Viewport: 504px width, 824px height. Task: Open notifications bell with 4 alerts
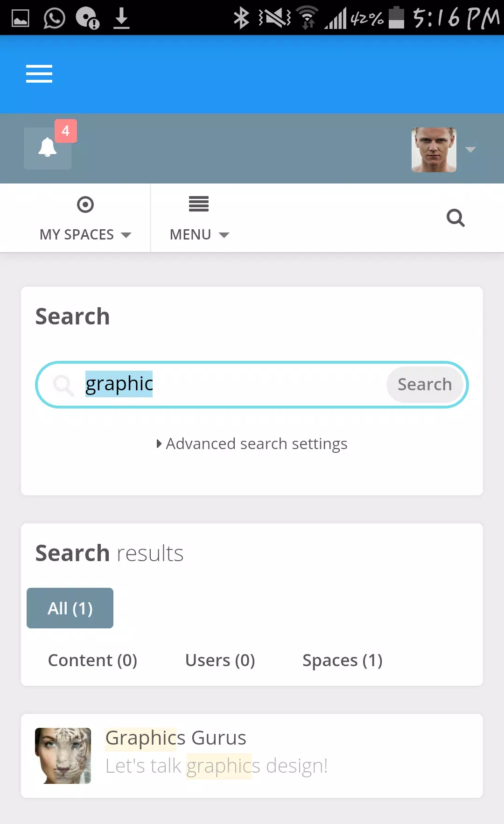[48, 148]
